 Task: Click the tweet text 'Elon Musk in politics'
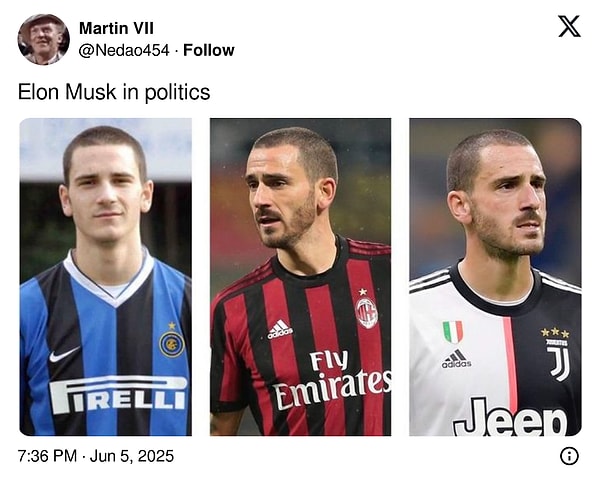114,92
